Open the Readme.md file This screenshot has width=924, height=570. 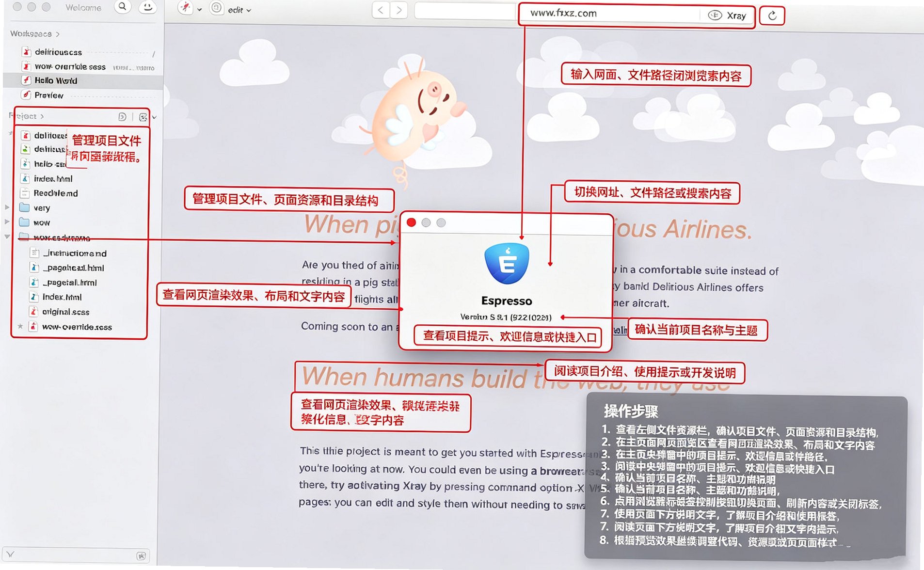[55, 193]
